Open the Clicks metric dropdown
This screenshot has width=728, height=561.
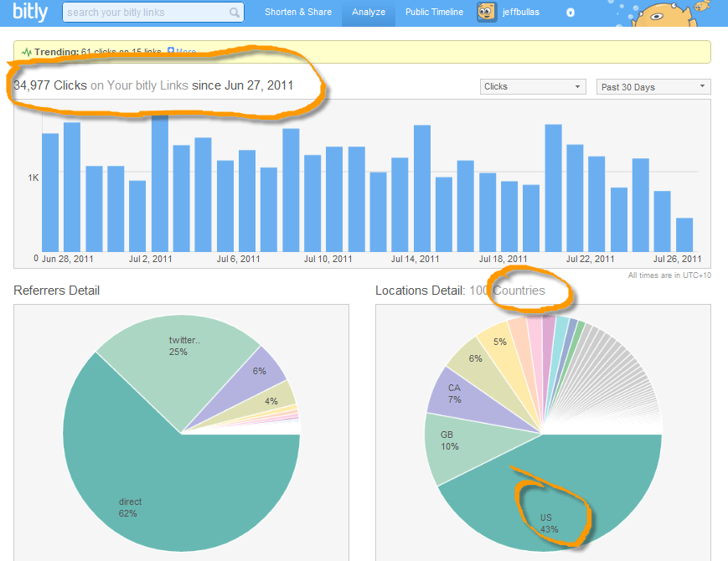click(533, 87)
